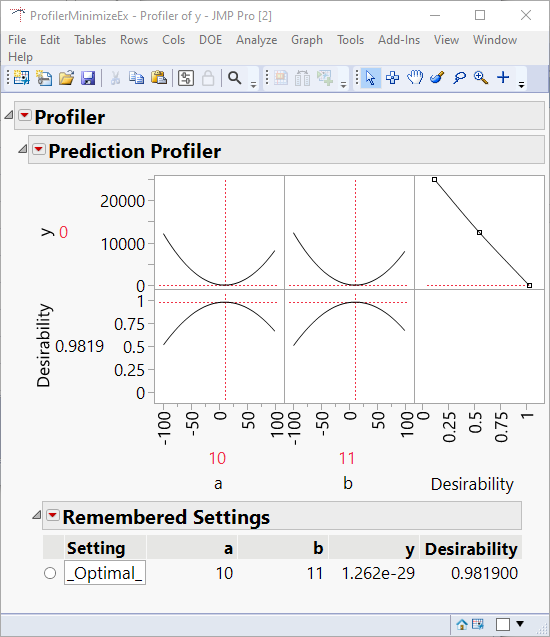The height and width of the screenshot is (637, 550).
Task: Click the home window icon in status bar
Action: pos(461,624)
